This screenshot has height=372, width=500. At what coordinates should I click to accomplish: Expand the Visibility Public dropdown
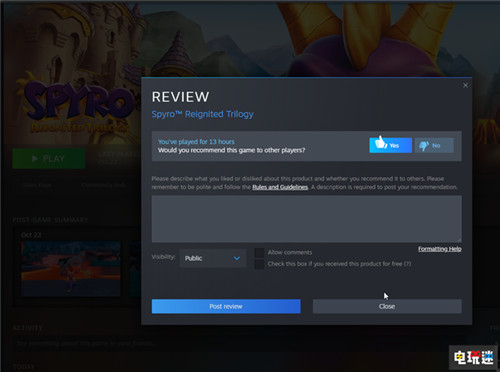[x=213, y=258]
